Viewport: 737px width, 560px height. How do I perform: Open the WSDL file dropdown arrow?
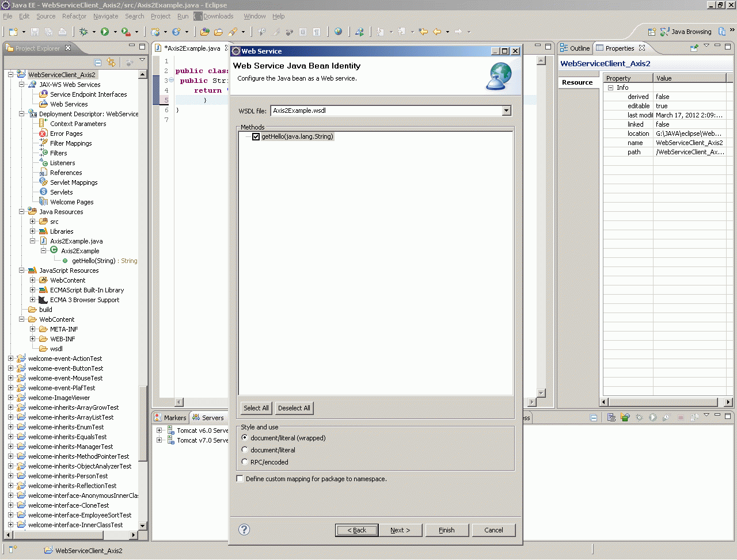tap(506, 111)
